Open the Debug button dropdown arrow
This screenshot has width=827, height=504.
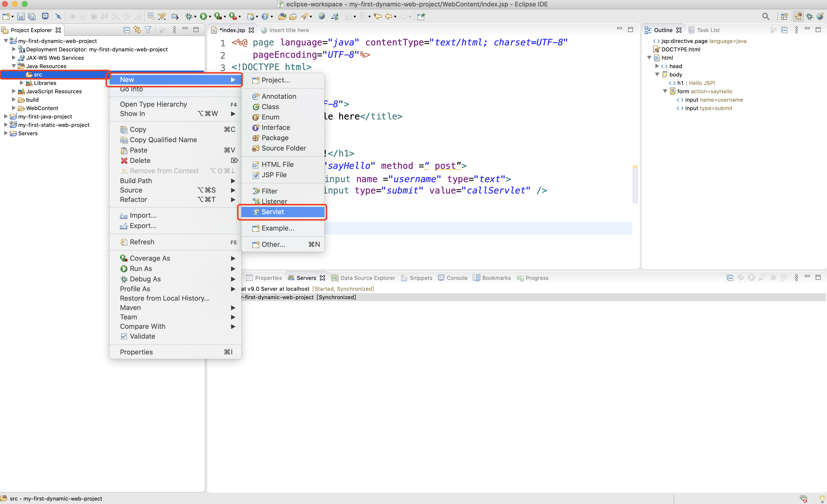pyautogui.click(x=195, y=17)
